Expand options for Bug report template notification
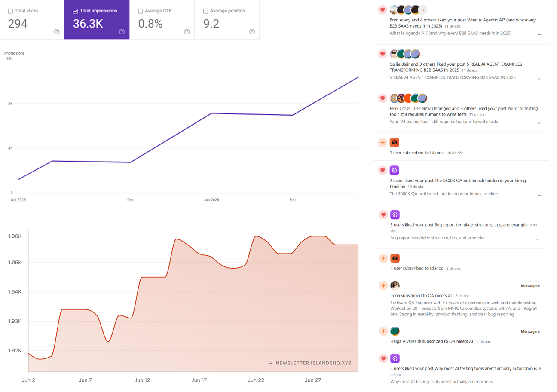Screen dimensions: 557x392 click(537, 239)
